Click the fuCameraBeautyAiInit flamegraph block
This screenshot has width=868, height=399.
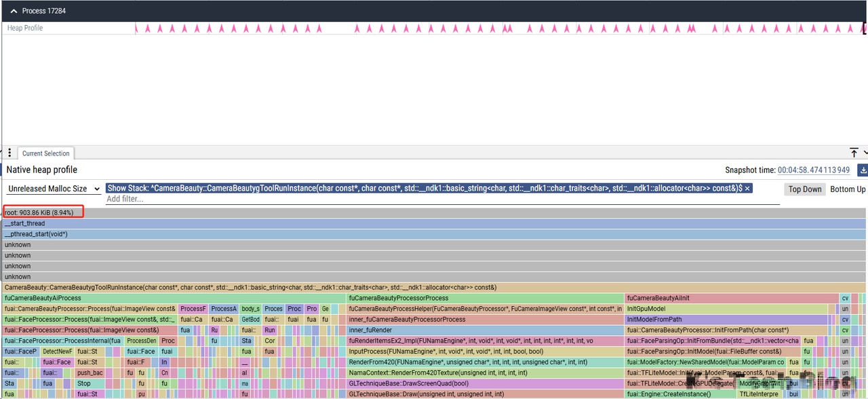pyautogui.click(x=731, y=298)
